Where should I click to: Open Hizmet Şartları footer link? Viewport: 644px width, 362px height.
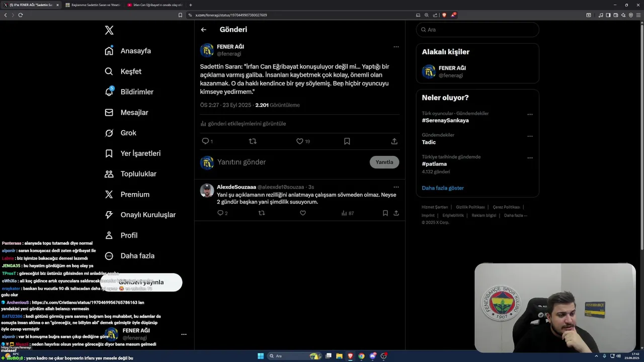coord(435,207)
